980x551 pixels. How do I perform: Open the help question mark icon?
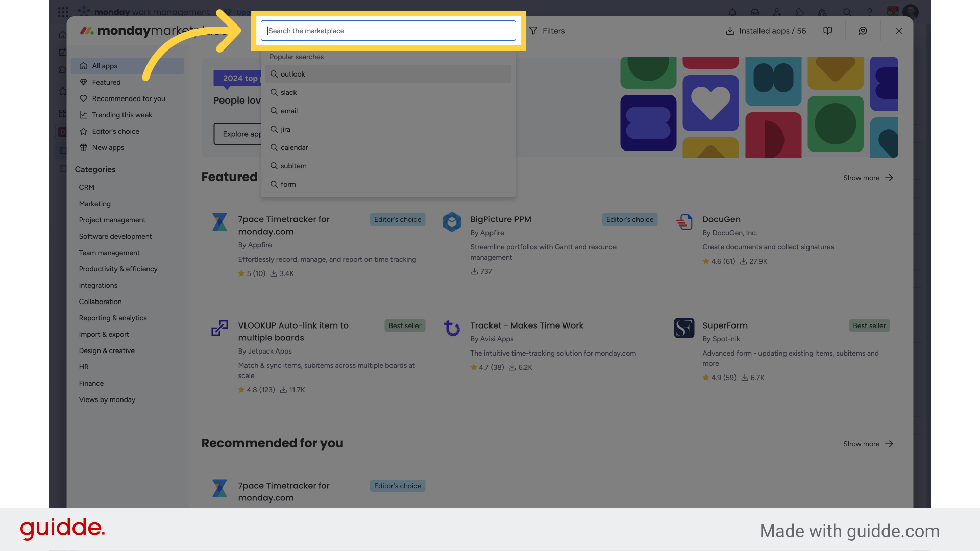870,12
